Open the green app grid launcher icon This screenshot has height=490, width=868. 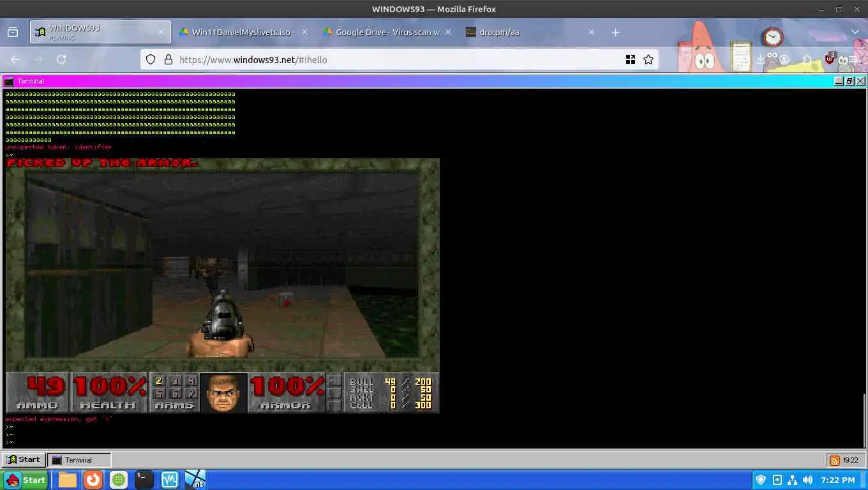[119, 480]
